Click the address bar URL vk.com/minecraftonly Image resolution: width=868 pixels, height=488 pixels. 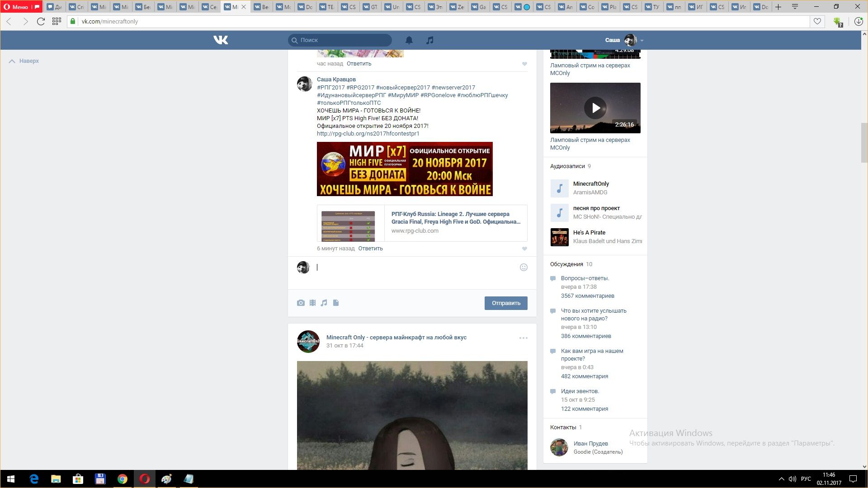click(x=110, y=21)
